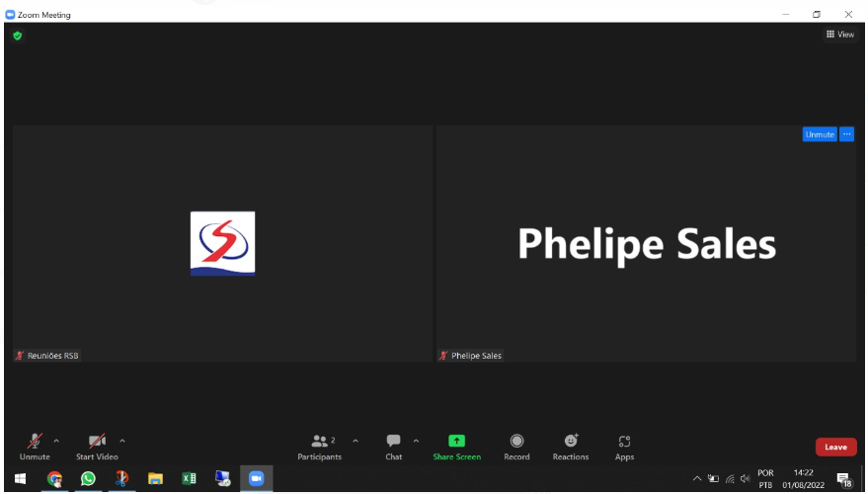Click the Reuniões RSB name label
The height and width of the screenshot is (494, 868).
(x=53, y=356)
